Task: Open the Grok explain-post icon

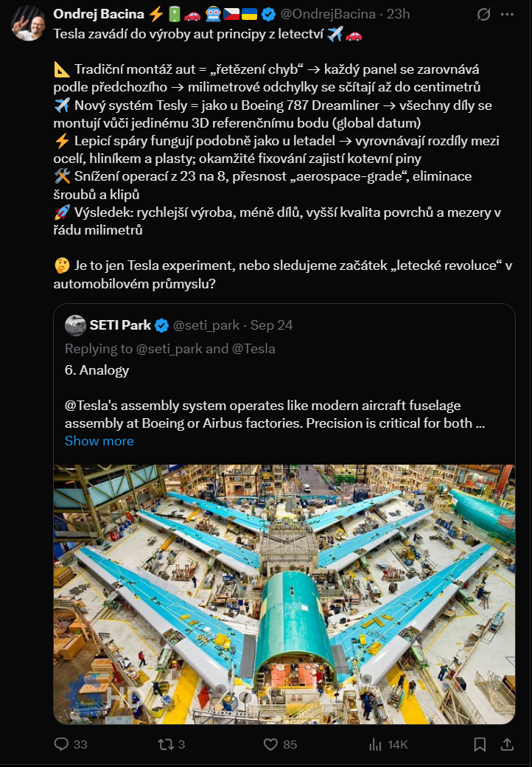Action: pos(484,14)
